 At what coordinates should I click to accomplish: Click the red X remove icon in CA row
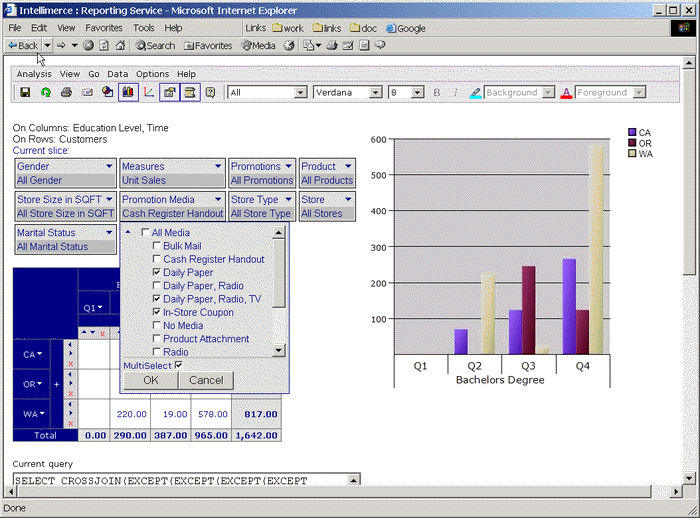pos(71,364)
